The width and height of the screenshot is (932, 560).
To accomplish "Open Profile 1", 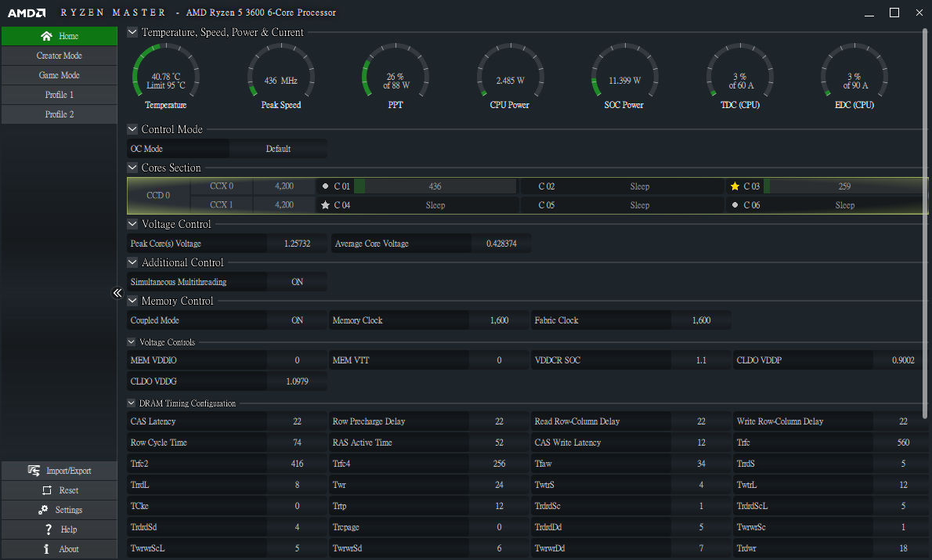I will point(60,95).
